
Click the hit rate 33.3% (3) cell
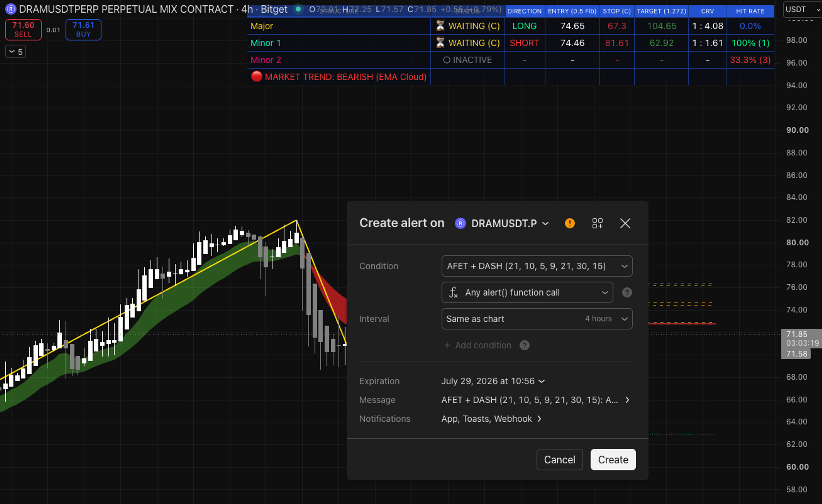pyautogui.click(x=750, y=60)
